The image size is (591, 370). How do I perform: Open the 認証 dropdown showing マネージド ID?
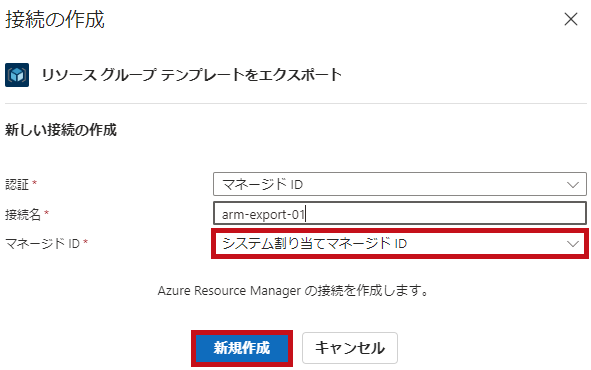point(400,184)
